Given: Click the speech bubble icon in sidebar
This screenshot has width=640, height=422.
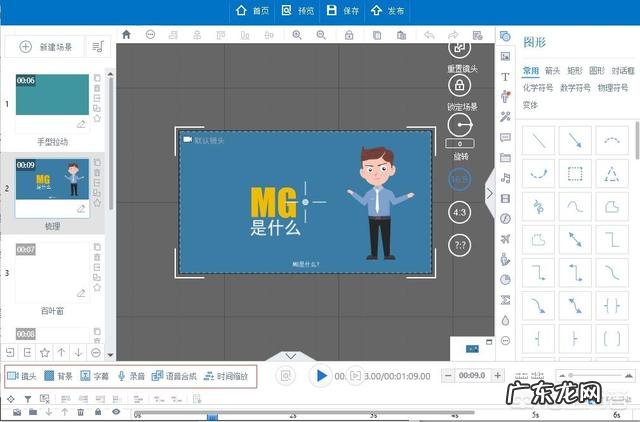Looking at the screenshot, I should pos(505,137).
